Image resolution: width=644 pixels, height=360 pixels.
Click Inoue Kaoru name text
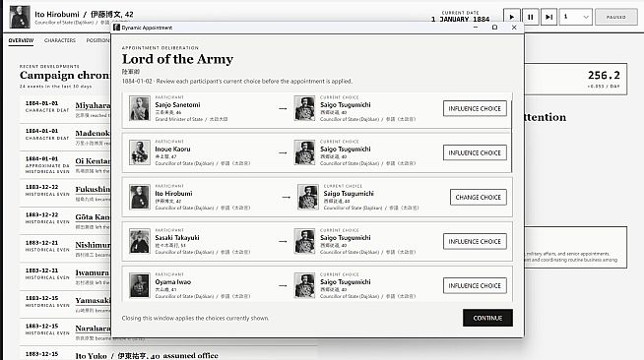tap(172, 150)
